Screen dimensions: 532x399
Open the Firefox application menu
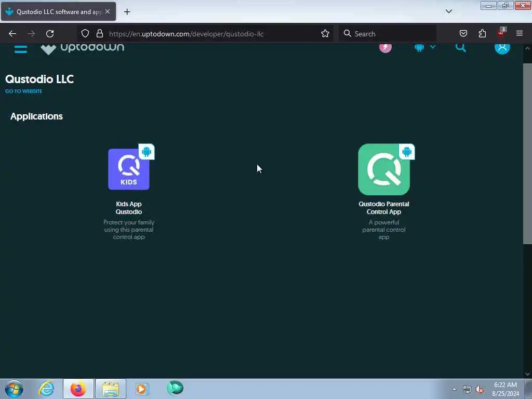tap(520, 33)
